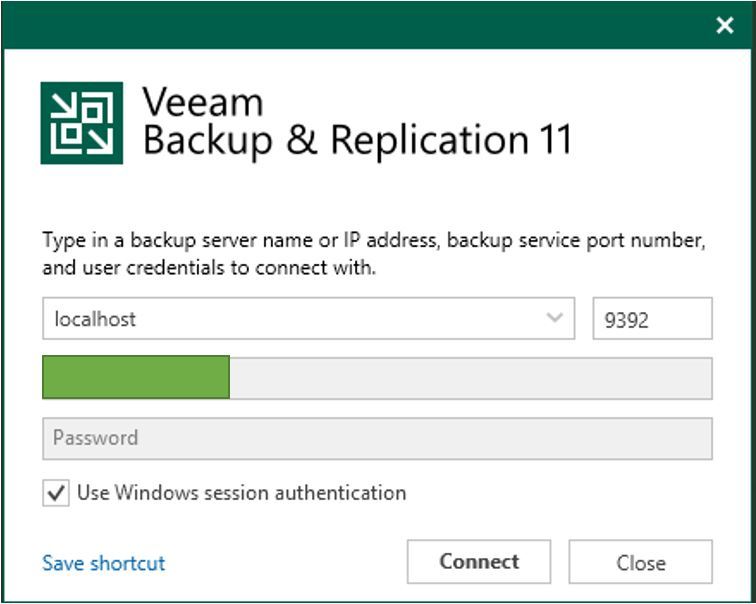The image size is (756, 604).
Task: Click the instruction text about server credentials
Action: pos(375,255)
